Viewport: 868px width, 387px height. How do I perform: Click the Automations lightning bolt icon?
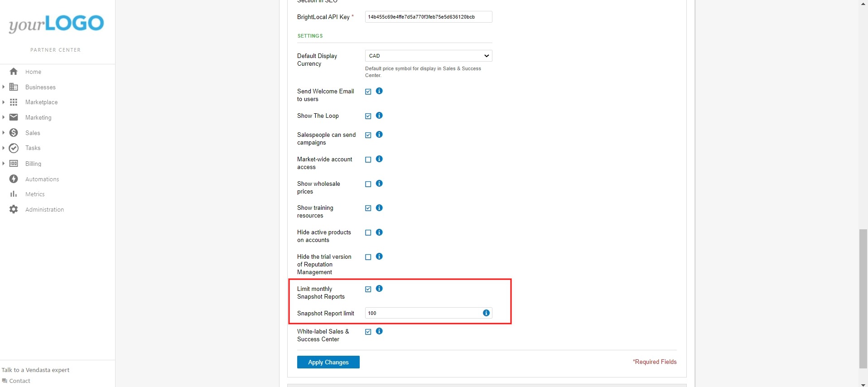click(14, 179)
